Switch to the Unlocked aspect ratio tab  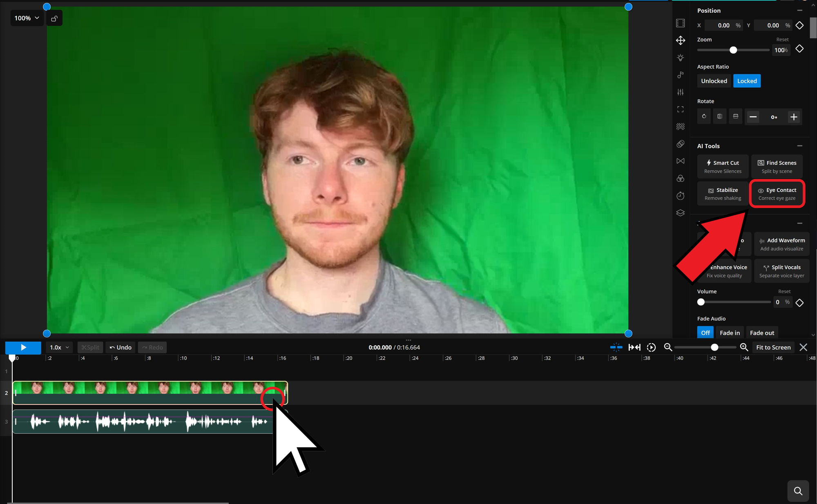click(x=714, y=81)
